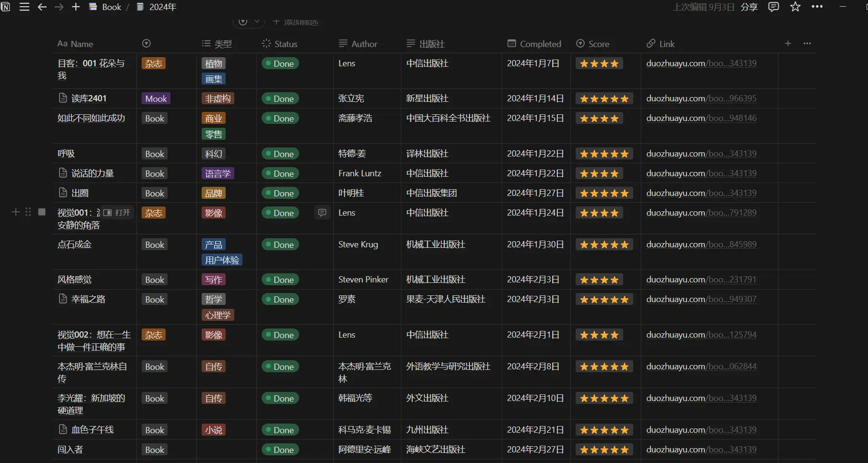Screen dimensions: 868x463
Task: Select the checkbox for the 视觉001 row
Action: point(42,212)
